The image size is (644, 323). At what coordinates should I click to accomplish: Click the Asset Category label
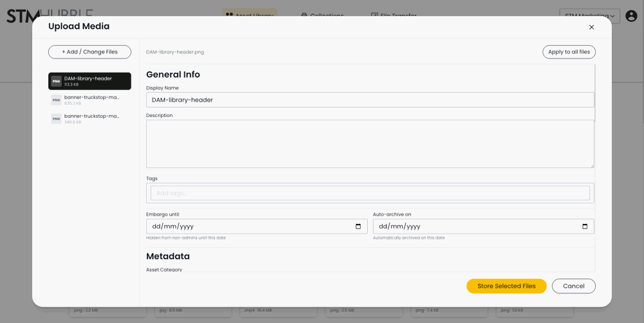tap(164, 269)
